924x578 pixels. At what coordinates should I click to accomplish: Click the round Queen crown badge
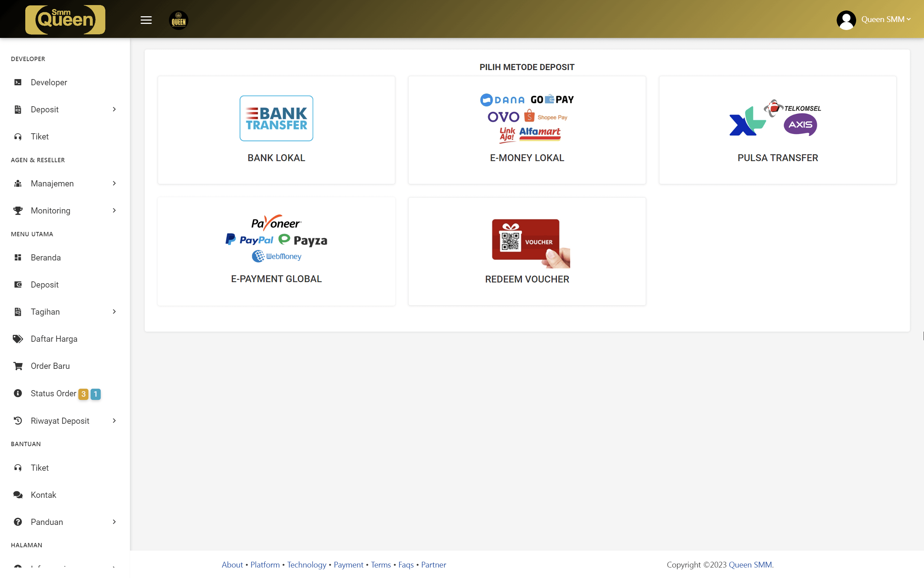pos(178,20)
